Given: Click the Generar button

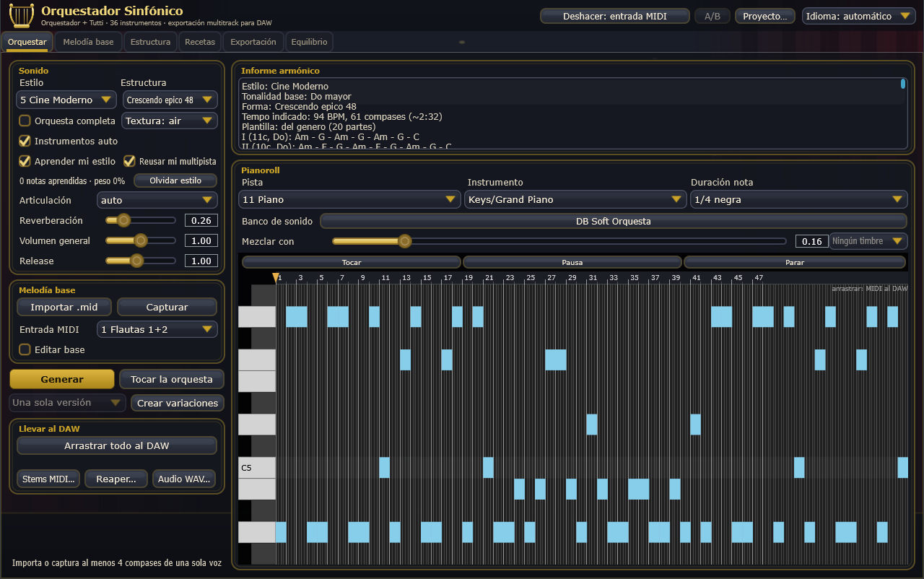Looking at the screenshot, I should click(62, 379).
